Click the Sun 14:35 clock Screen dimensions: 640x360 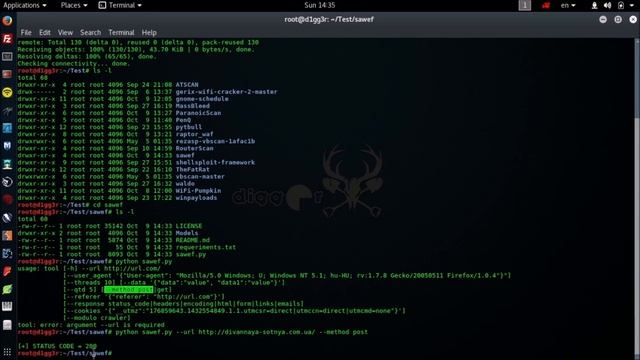tap(320, 5)
